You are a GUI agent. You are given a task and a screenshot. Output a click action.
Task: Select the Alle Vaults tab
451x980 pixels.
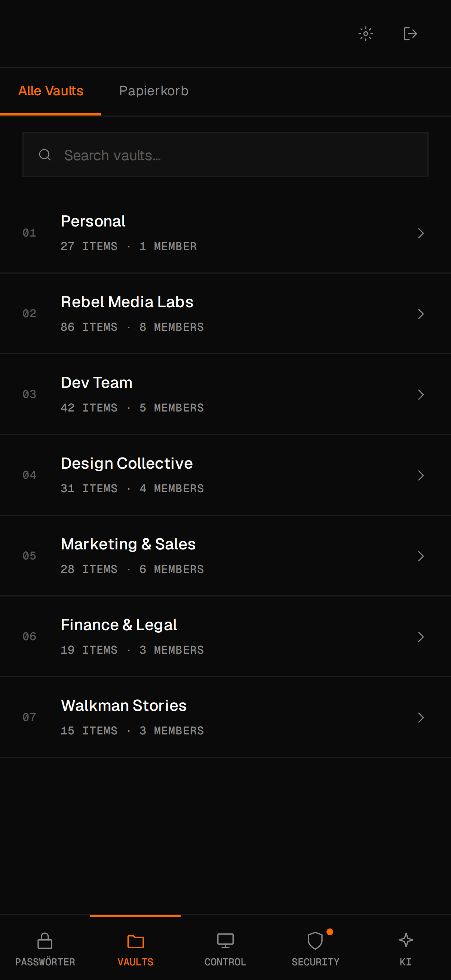[x=50, y=91]
